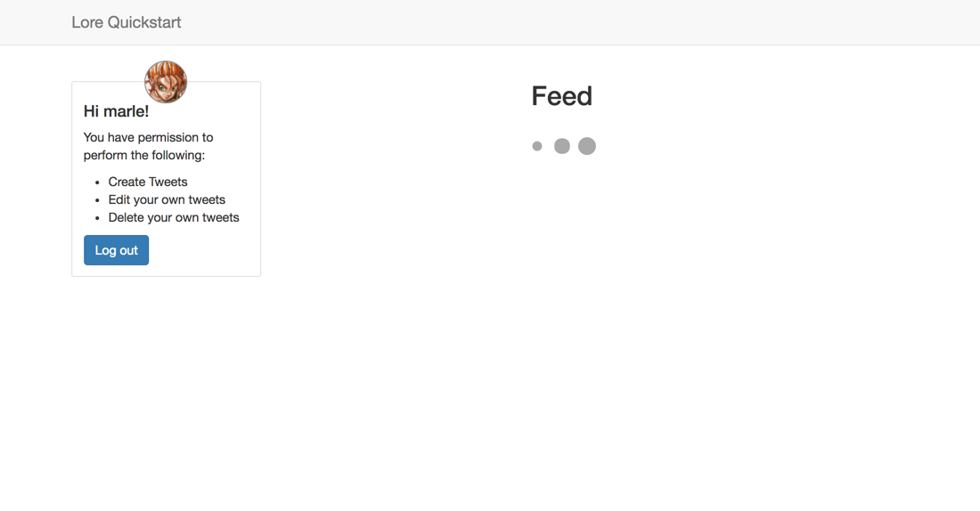The width and height of the screenshot is (980, 511).
Task: Click the bullet before Create Tweets
Action: coord(97,182)
